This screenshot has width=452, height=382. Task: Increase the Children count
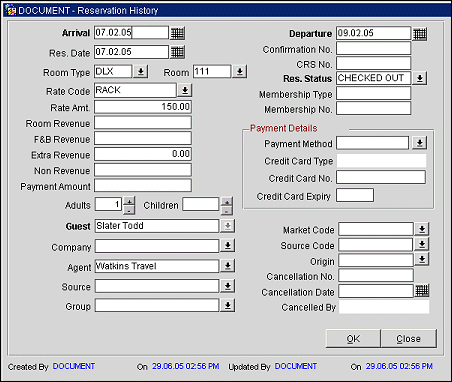tap(227, 202)
